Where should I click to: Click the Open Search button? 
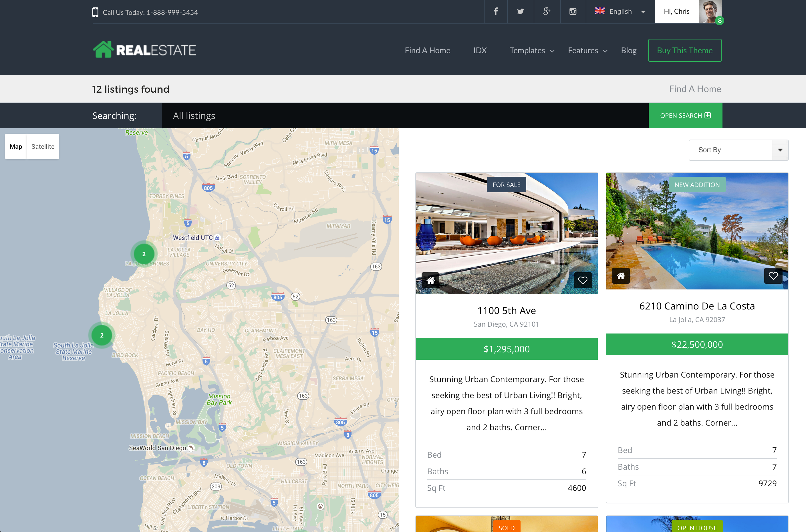[x=685, y=116]
